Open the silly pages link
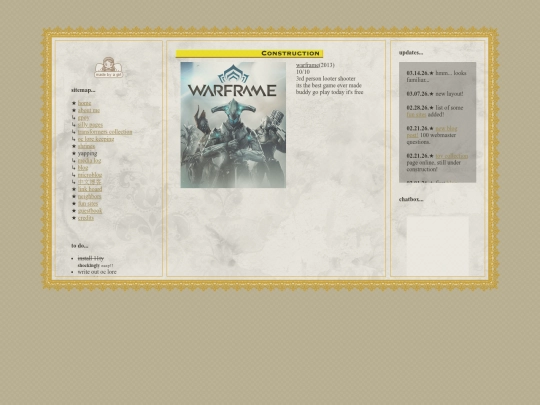The width and height of the screenshot is (540, 405). [x=90, y=125]
